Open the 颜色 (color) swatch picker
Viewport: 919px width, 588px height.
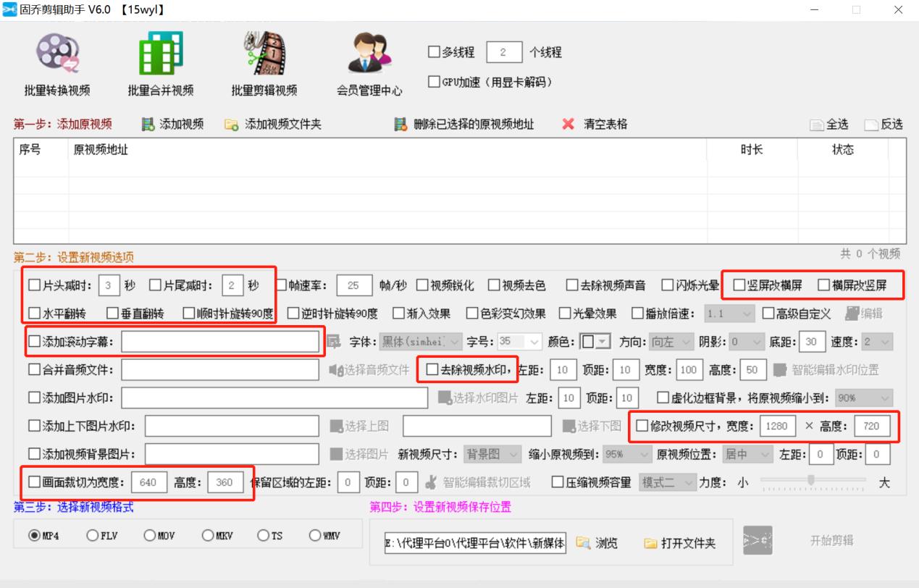pos(597,342)
